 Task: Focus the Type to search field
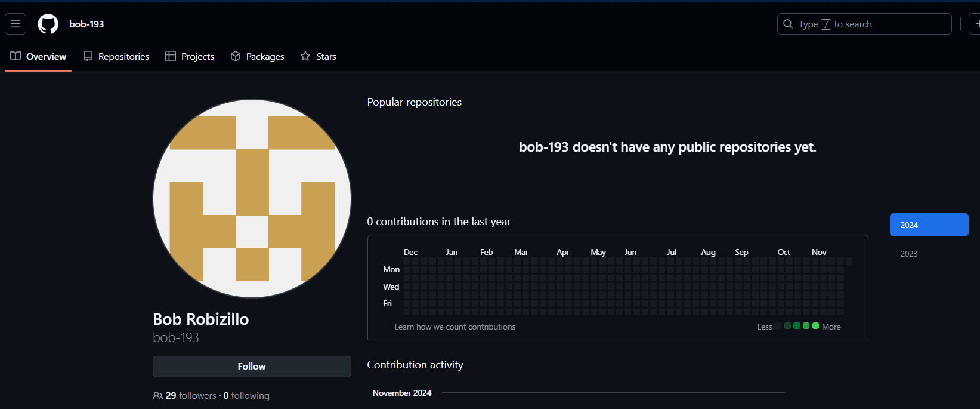(865, 24)
